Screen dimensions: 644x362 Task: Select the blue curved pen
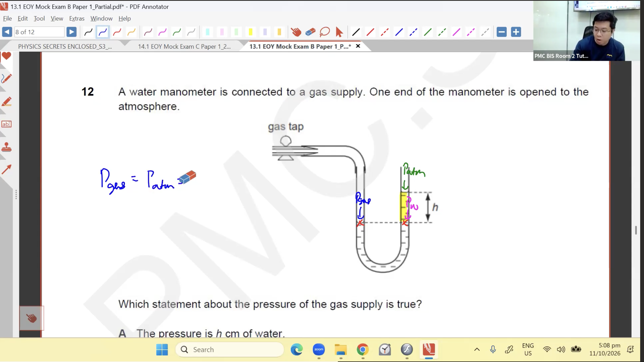click(x=103, y=32)
